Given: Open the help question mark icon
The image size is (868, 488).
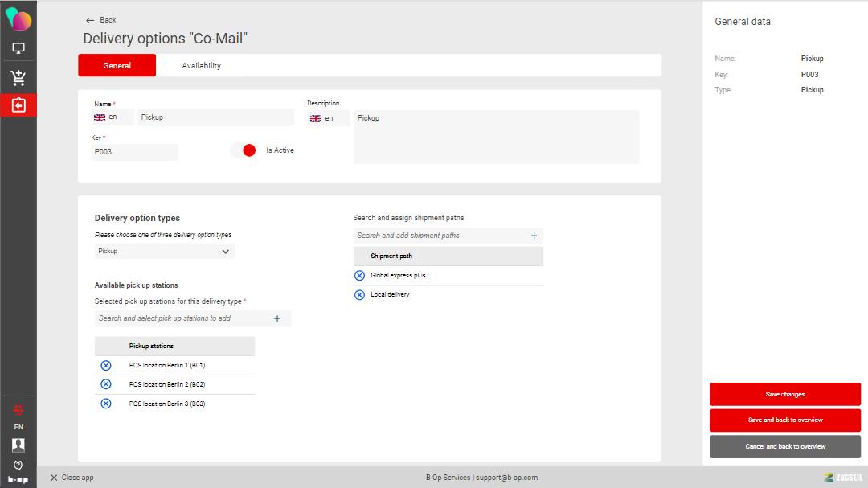Looking at the screenshot, I should [x=18, y=465].
